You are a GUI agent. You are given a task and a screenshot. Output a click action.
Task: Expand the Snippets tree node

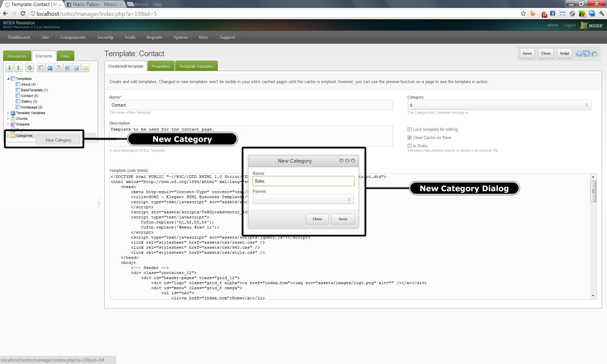coord(8,124)
